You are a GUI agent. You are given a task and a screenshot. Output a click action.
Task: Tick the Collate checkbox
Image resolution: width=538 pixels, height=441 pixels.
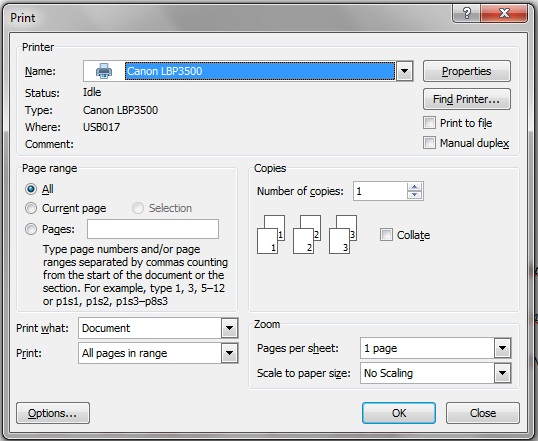(386, 235)
